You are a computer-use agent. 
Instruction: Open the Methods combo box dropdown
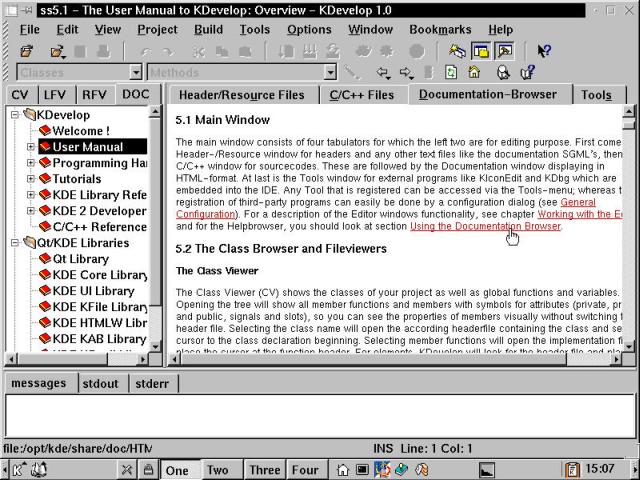(x=330, y=73)
